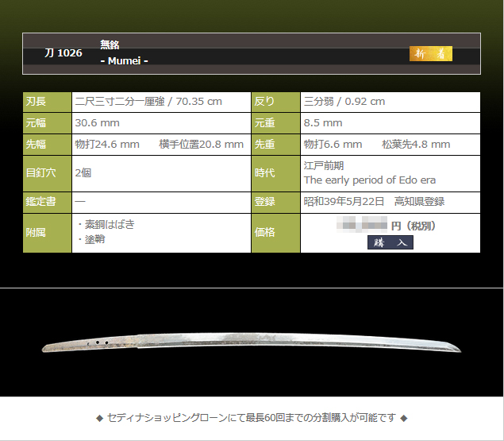504x441 pixels.
Task: Open the katana blade photo
Action: pyautogui.click(x=252, y=342)
